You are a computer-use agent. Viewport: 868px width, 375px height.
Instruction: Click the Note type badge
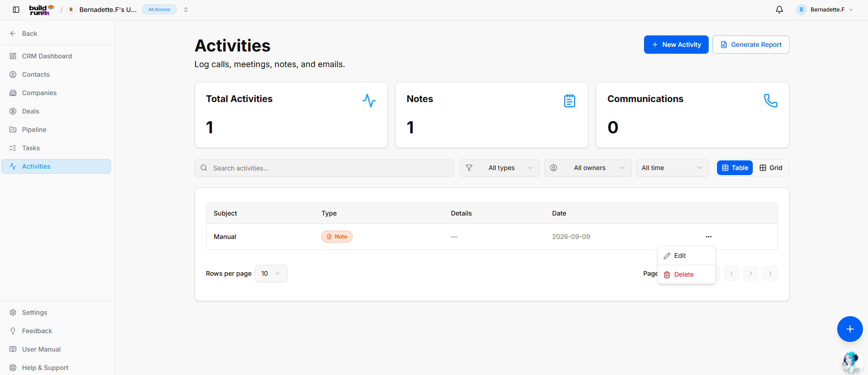click(x=337, y=237)
